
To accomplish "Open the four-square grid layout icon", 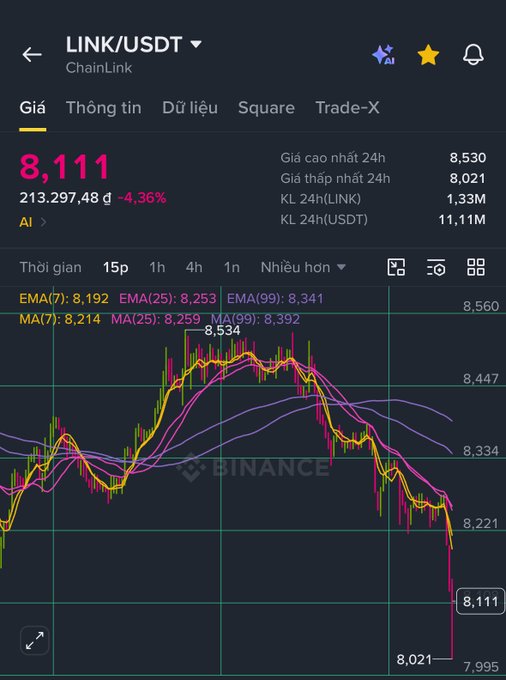I will coord(476,267).
